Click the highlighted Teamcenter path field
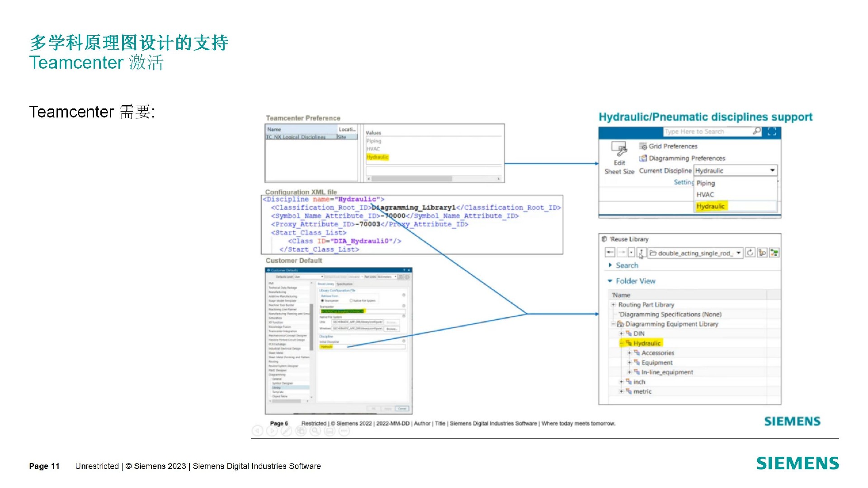Viewport: 868px width, 488px height. tap(362, 311)
